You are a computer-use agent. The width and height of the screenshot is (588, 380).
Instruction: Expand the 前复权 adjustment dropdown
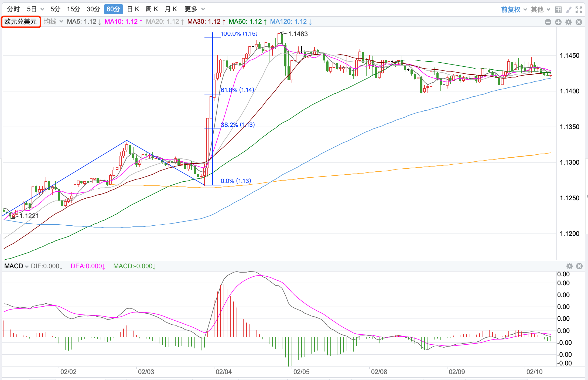click(514, 10)
